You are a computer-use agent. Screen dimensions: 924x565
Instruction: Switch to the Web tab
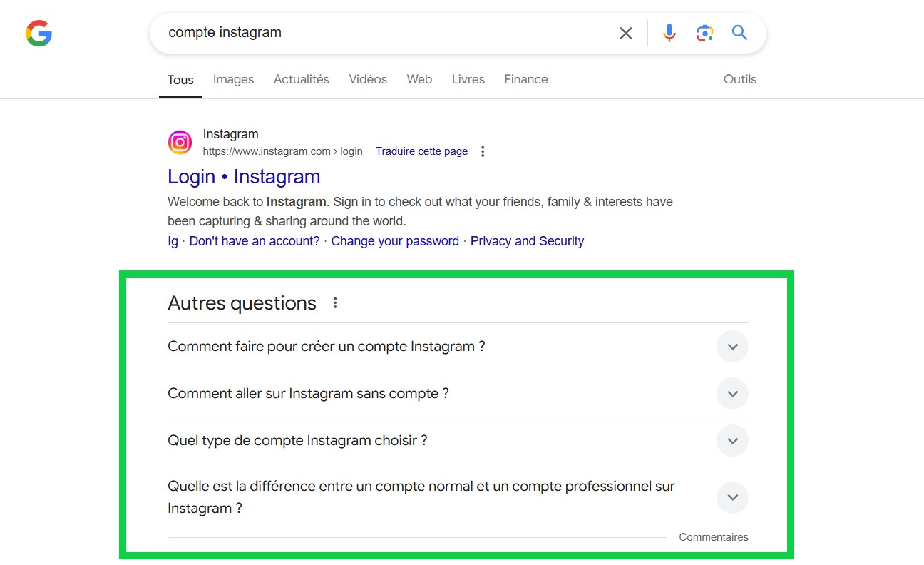pos(419,79)
